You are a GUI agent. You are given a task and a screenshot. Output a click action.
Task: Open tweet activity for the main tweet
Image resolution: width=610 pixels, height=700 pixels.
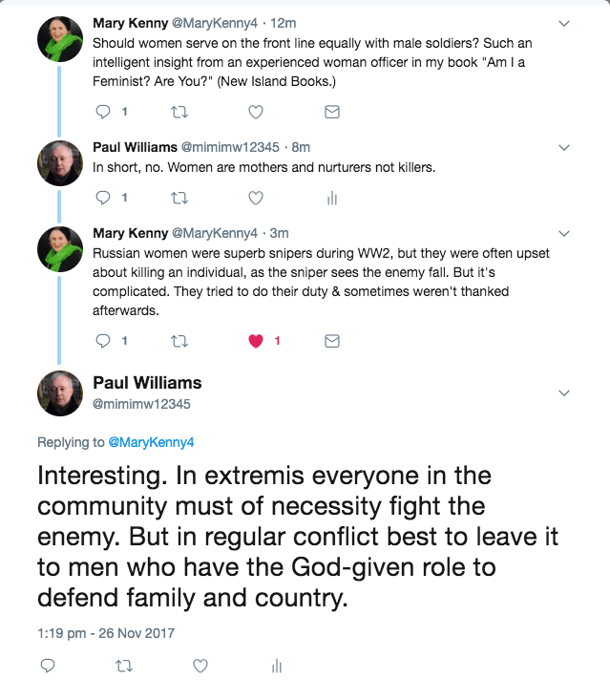275,666
